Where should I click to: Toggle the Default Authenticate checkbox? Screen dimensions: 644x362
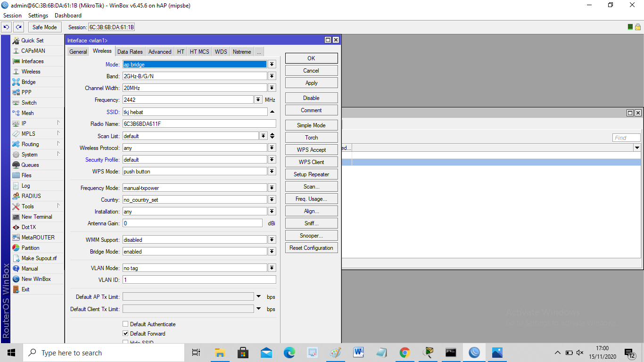[125, 324]
